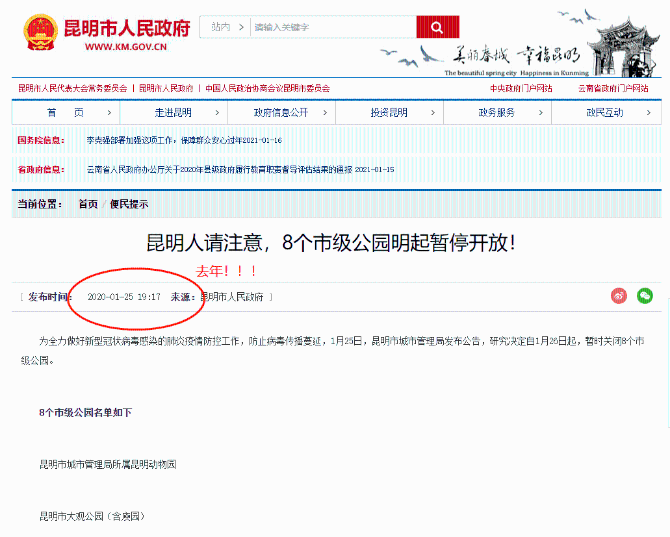Screen dimensions: 670x537
Task: Open the 走进昆明 menu
Action: (173, 112)
